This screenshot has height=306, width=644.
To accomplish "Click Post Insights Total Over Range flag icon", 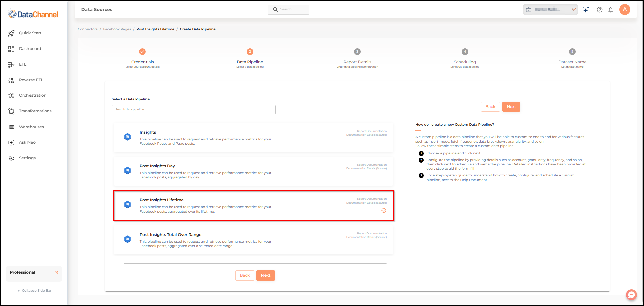I will pos(127,239).
